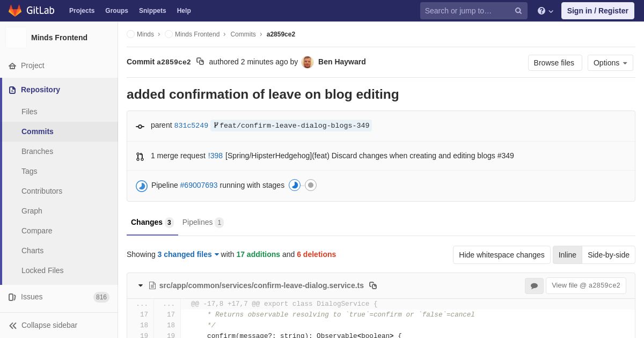The width and height of the screenshot is (644, 338).
Task: Click the second pending stage icon
Action: (311, 185)
